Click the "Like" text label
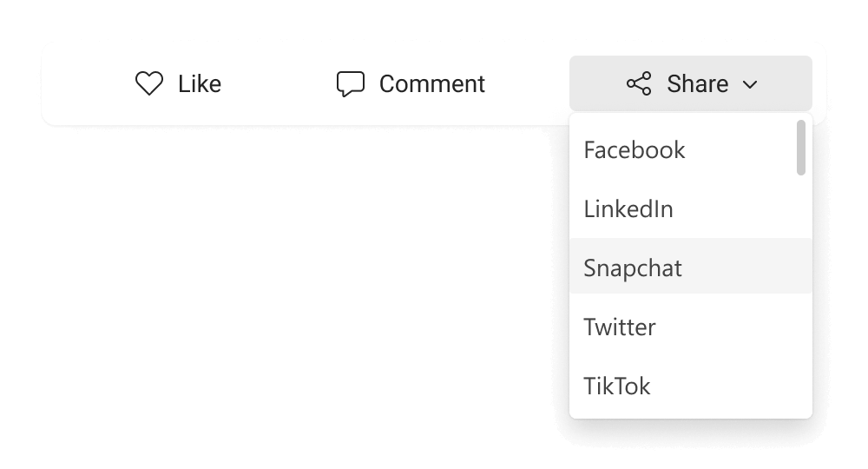 (x=200, y=84)
